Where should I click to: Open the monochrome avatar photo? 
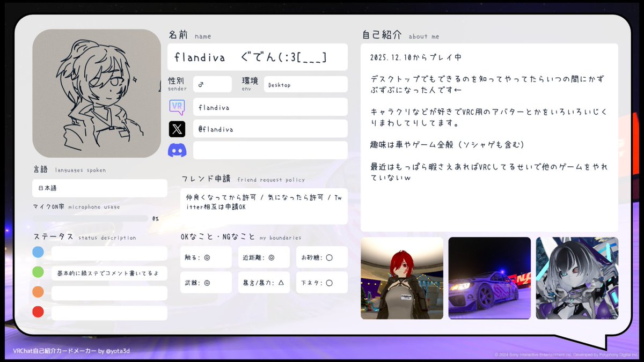(577, 278)
